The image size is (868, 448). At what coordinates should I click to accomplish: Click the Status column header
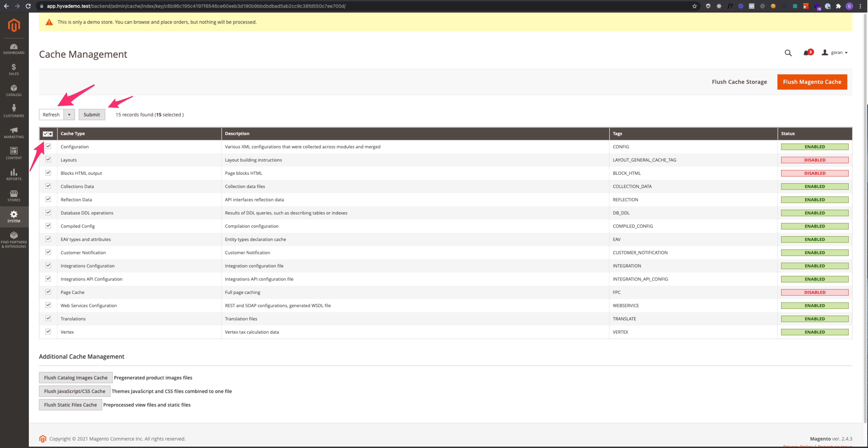pos(815,134)
